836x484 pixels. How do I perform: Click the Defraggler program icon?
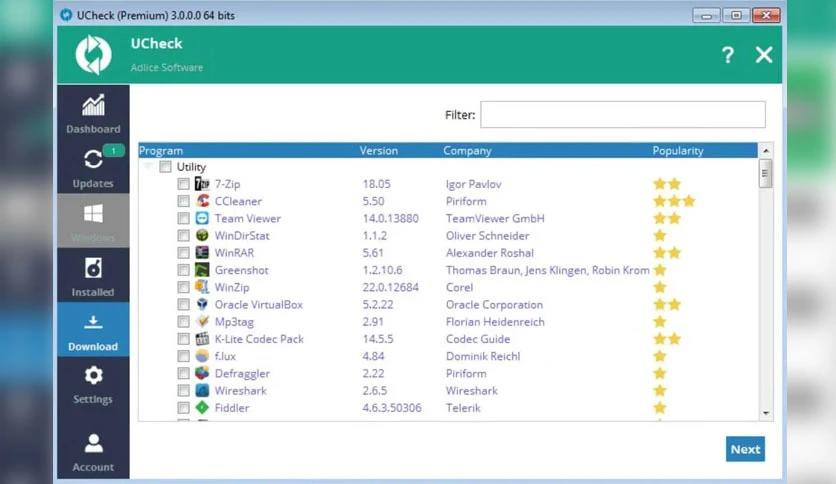point(202,373)
